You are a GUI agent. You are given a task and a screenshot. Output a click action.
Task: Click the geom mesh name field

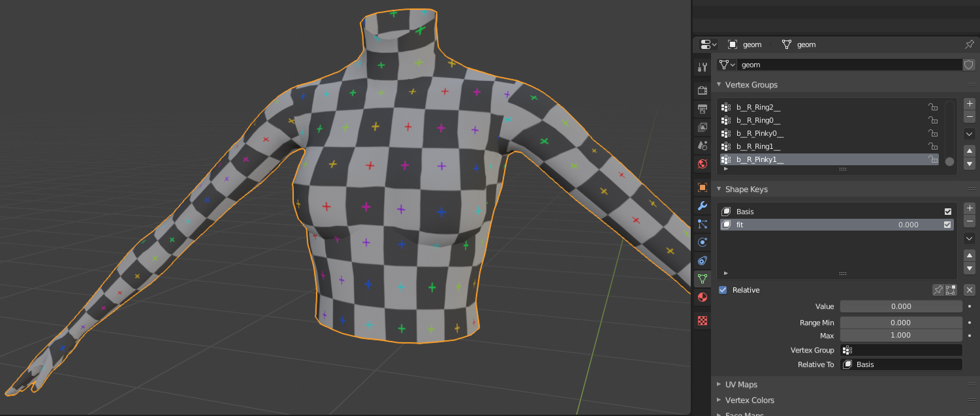tap(849, 65)
